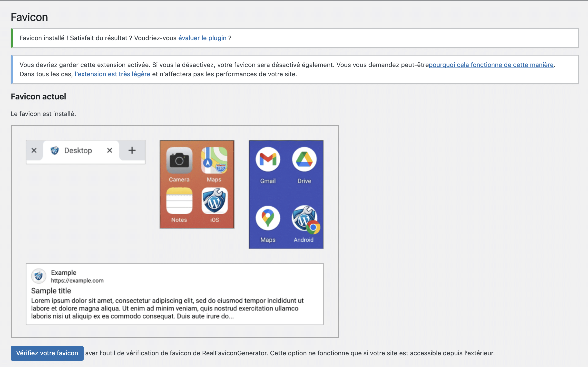Open the évaluer le plugin link
This screenshot has height=367, width=588.
[202, 38]
